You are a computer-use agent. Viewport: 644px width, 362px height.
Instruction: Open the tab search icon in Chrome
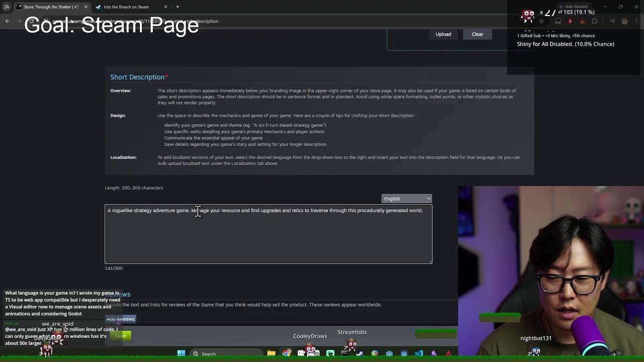click(7, 7)
